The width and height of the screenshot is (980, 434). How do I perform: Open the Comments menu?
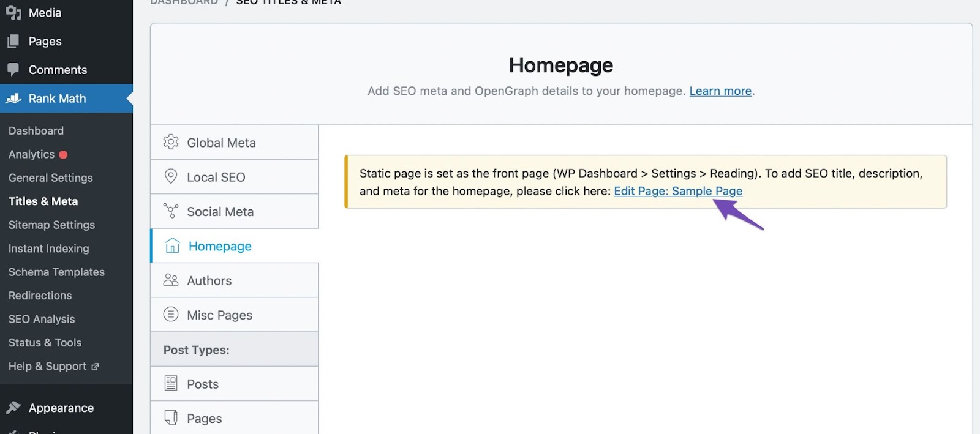(66, 70)
